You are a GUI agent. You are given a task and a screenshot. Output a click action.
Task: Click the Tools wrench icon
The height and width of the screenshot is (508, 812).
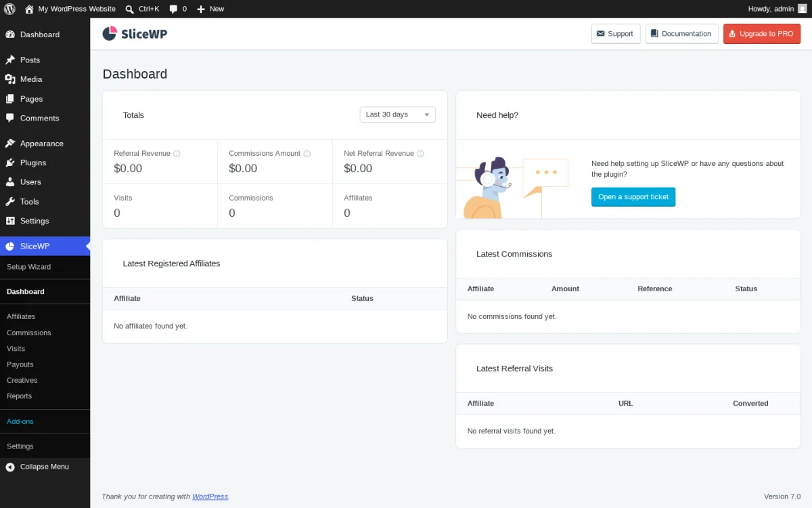(x=10, y=201)
